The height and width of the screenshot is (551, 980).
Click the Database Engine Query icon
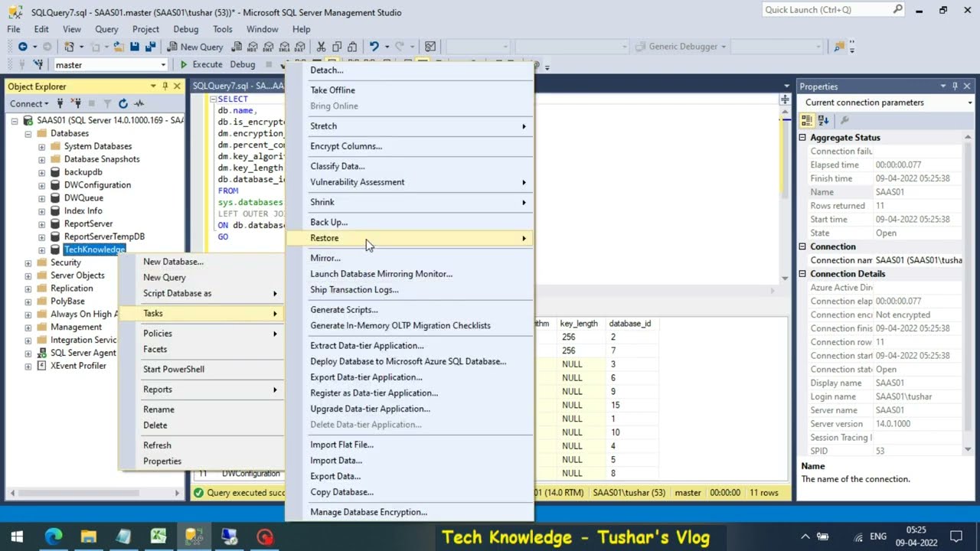[237, 47]
